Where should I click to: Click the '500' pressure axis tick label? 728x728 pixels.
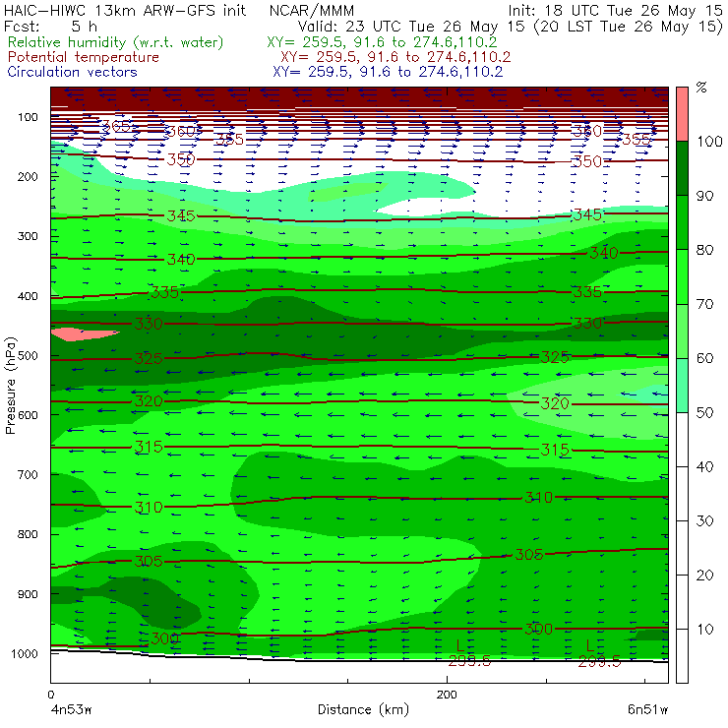(x=28, y=356)
